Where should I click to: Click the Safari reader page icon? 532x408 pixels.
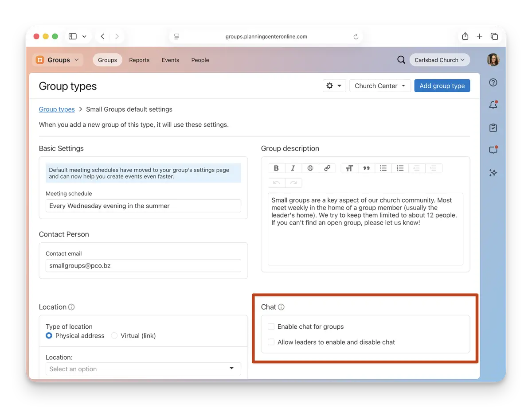[x=176, y=37]
